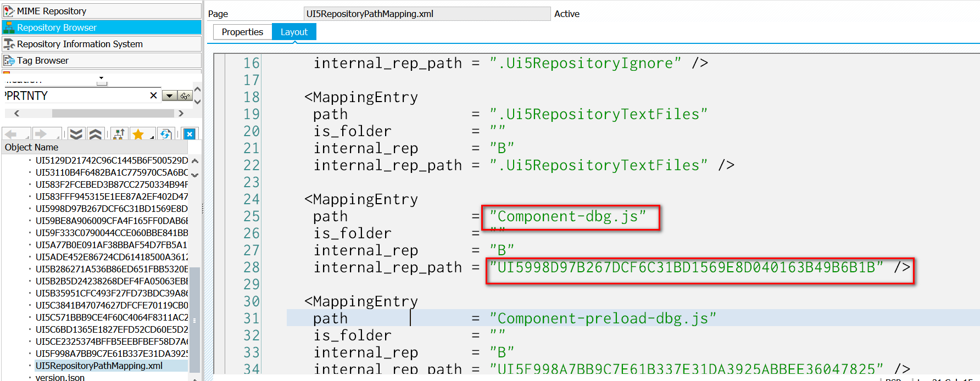Screen dimensions: 980x381
Task: Select the Repository Browser button
Action: [102, 27]
